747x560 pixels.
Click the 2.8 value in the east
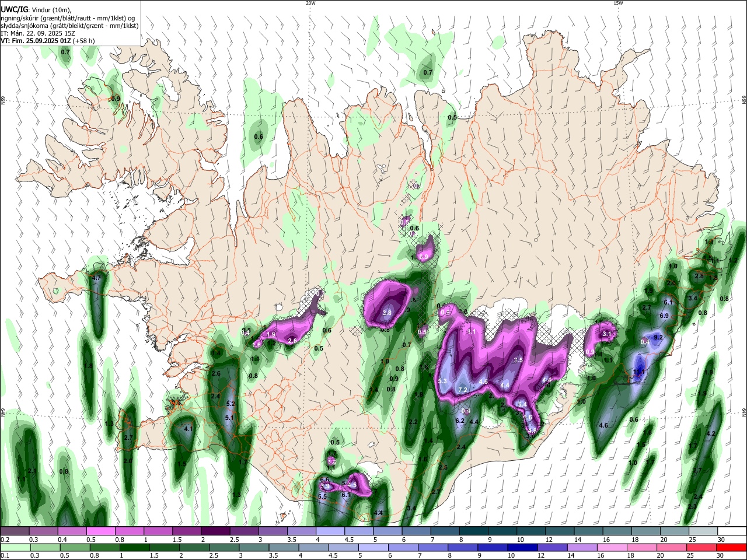click(699, 276)
